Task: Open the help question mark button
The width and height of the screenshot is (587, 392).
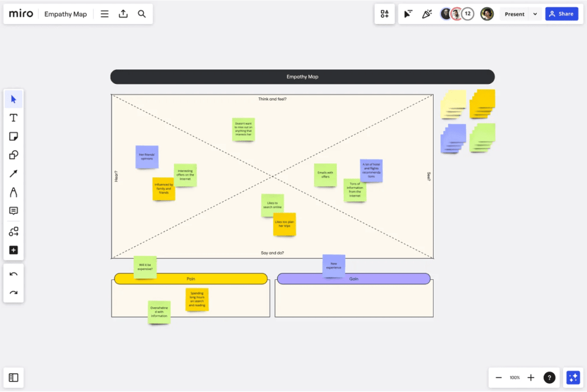Action: (x=549, y=378)
